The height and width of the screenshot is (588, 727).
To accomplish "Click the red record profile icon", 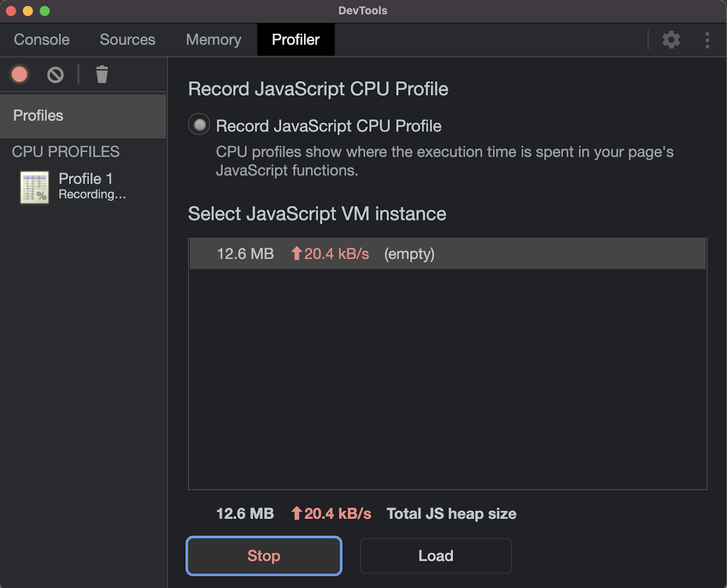I will point(20,75).
